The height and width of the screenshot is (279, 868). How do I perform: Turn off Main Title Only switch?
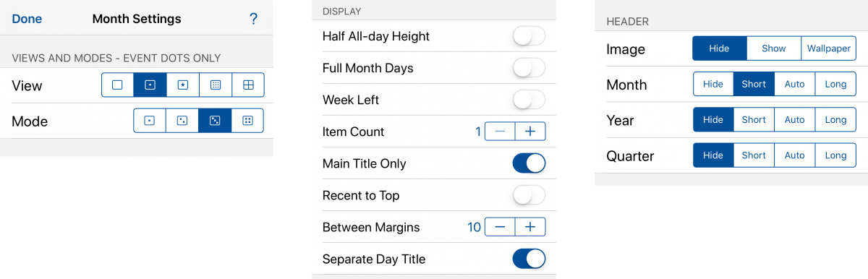click(x=529, y=163)
